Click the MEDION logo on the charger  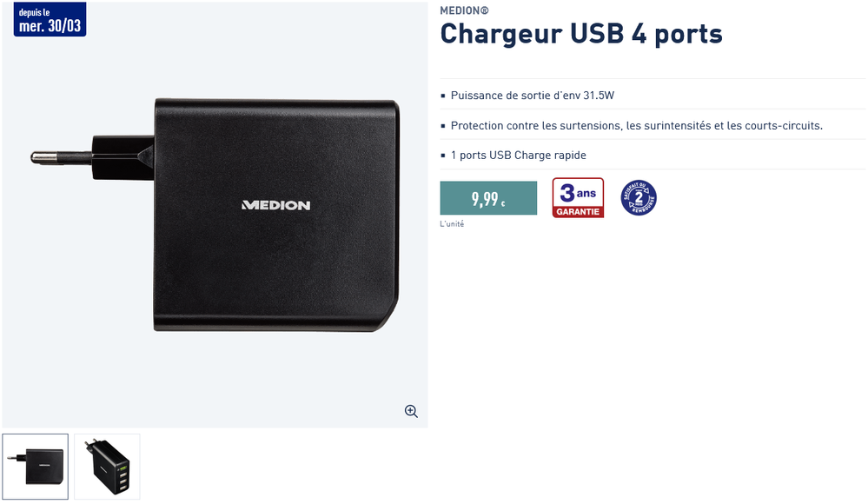[x=275, y=205]
